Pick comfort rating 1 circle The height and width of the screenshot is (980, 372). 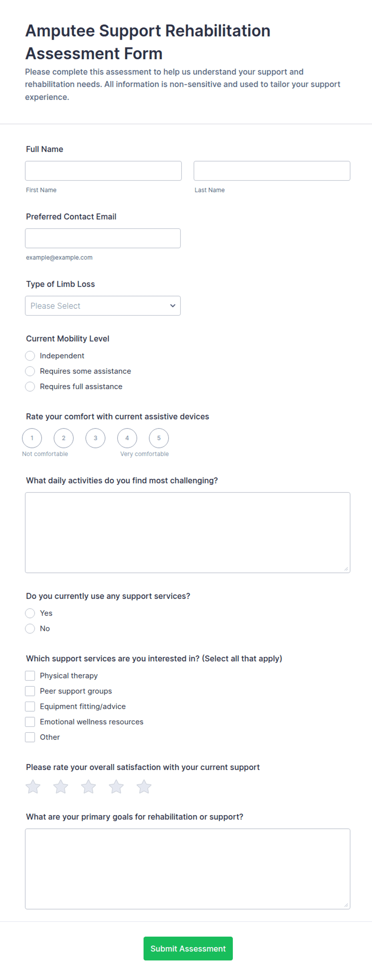(x=32, y=438)
